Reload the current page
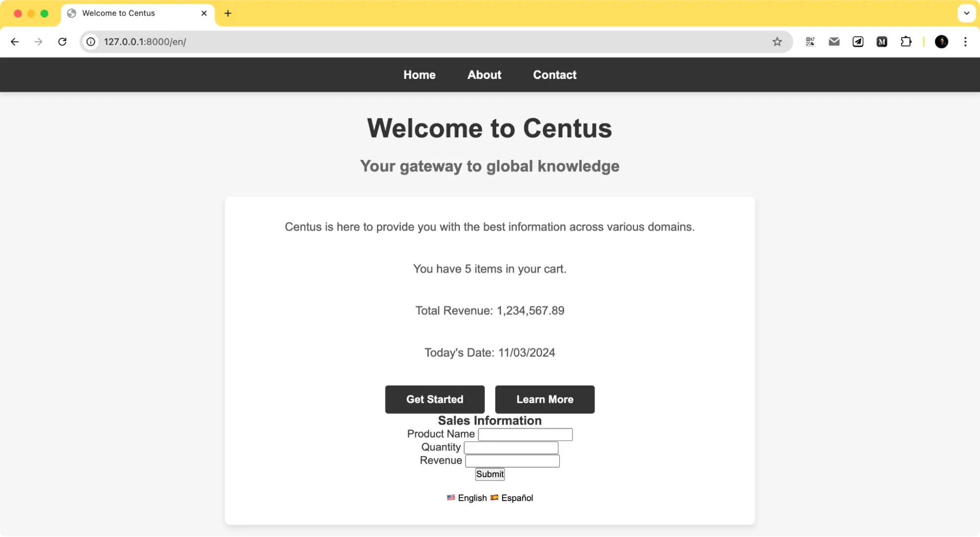The width and height of the screenshot is (980, 537). point(62,42)
